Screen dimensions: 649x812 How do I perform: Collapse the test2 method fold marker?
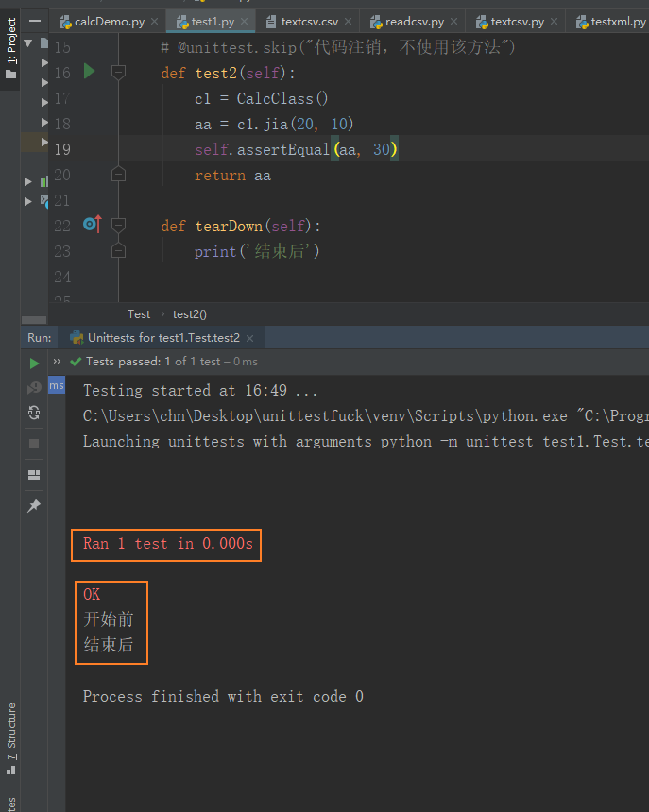pyautogui.click(x=118, y=72)
